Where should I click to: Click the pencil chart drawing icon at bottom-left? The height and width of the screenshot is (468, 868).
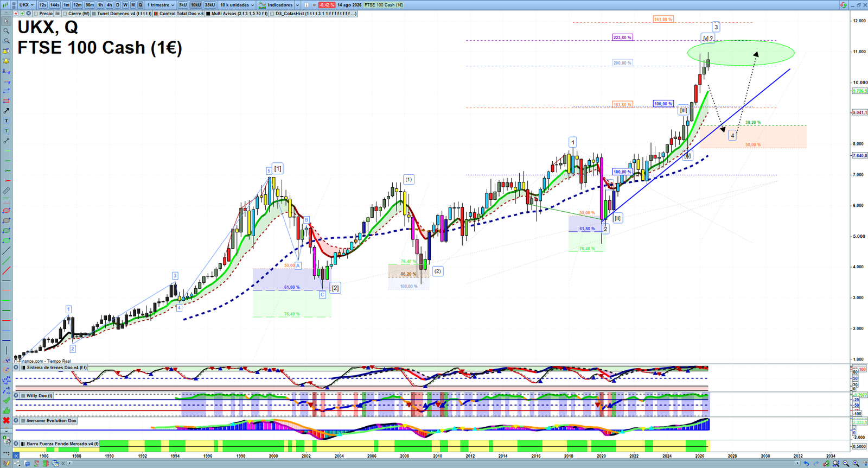click(7, 464)
